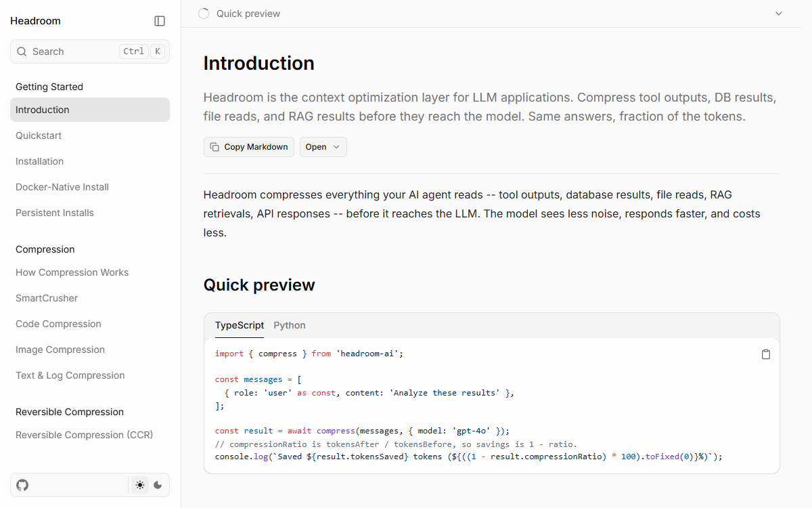Expand the Quick preview table of contents chevron
Viewport: 812px width, 508px height.
point(779,14)
